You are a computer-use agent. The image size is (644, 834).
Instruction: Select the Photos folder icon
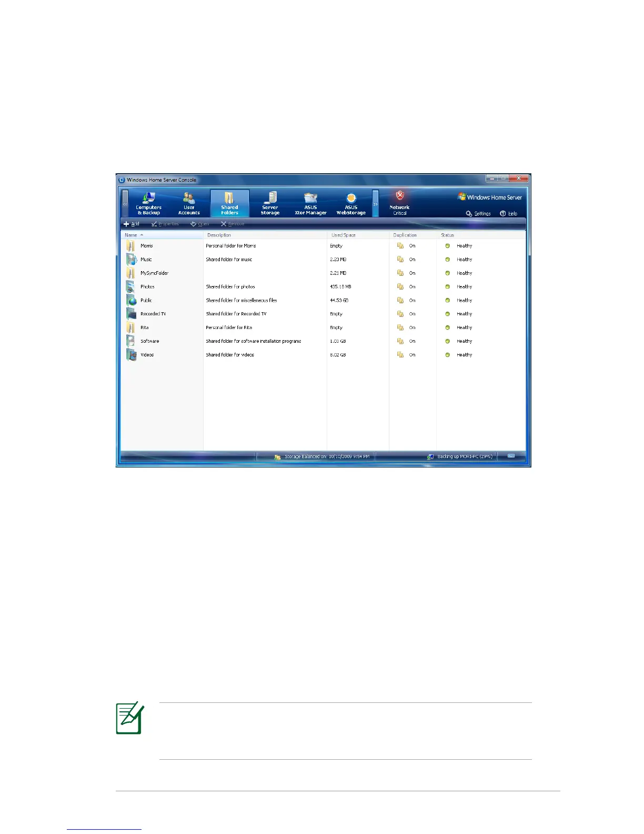click(130, 287)
